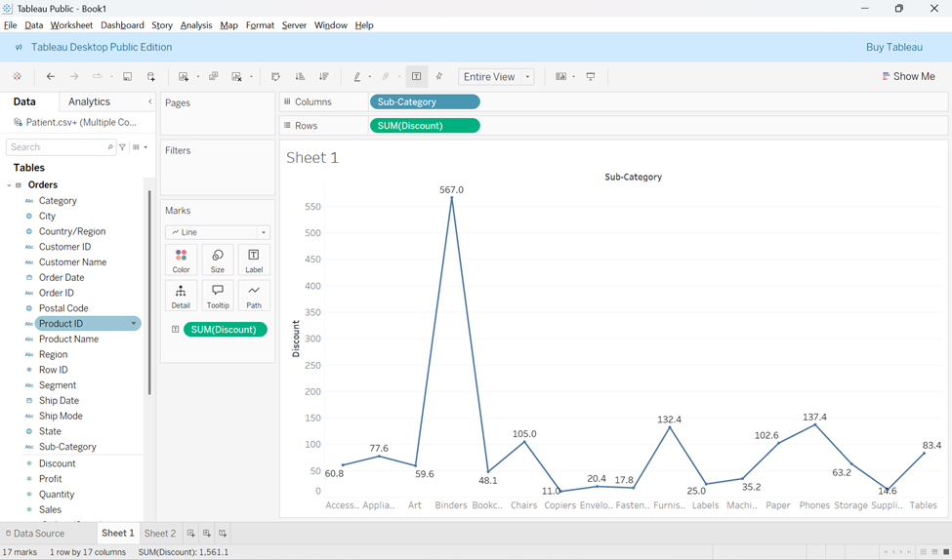Open the Label marks card
Image resolution: width=952 pixels, height=560 pixels.
254,260
